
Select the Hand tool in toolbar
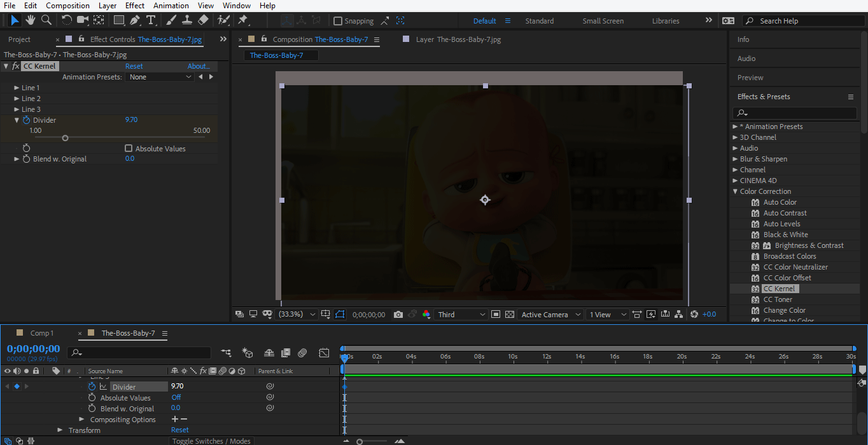click(x=29, y=20)
